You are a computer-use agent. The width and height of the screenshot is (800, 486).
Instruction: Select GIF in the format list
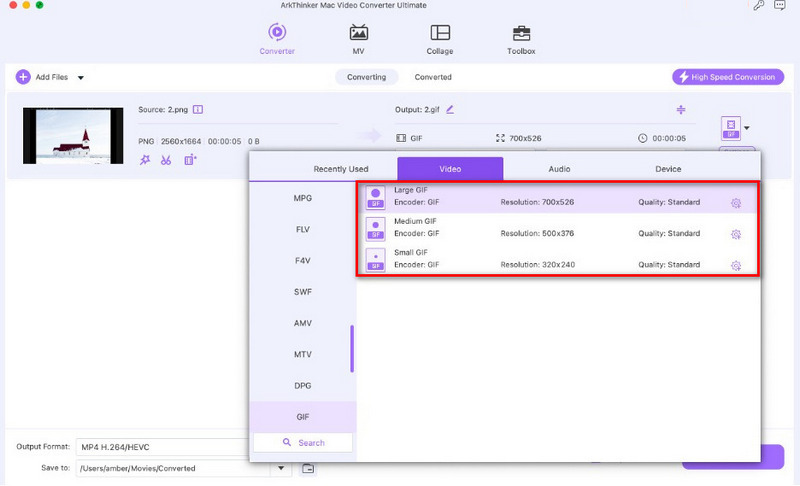pos(303,417)
